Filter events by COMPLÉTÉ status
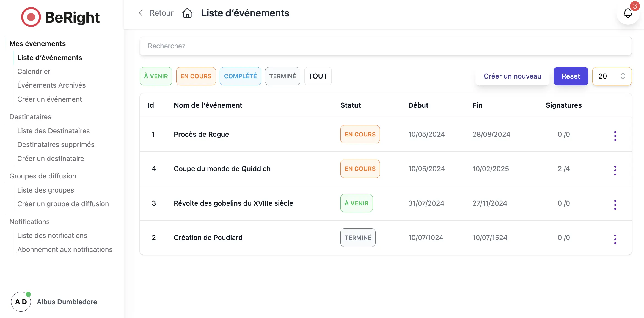Image resolution: width=644 pixels, height=318 pixels. coord(240,76)
